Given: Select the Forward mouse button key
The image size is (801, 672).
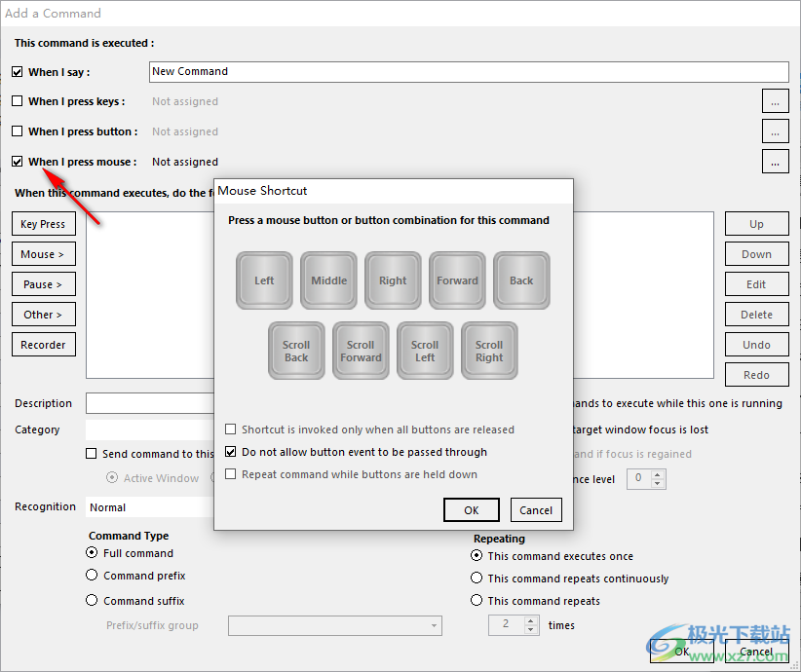Looking at the screenshot, I should pos(457,280).
